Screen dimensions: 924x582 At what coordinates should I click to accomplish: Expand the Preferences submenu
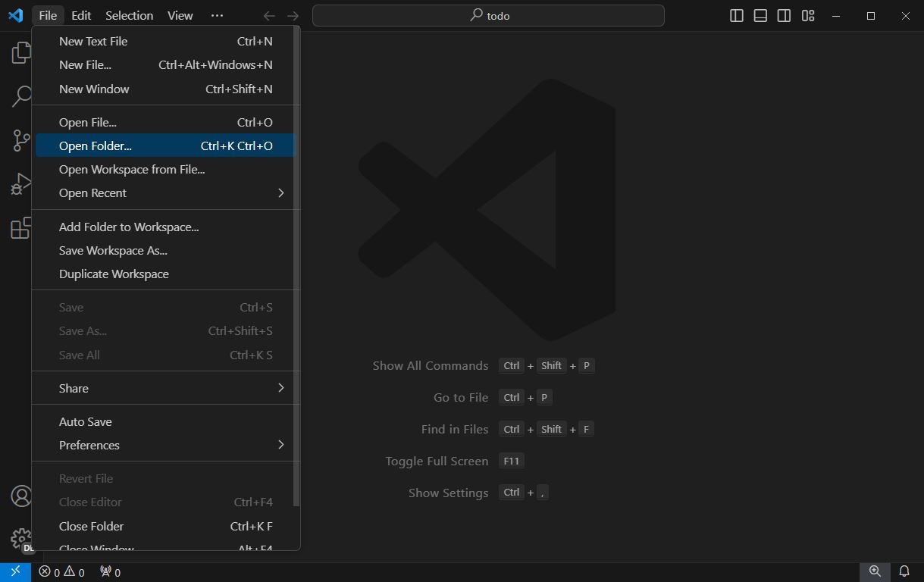[164, 445]
